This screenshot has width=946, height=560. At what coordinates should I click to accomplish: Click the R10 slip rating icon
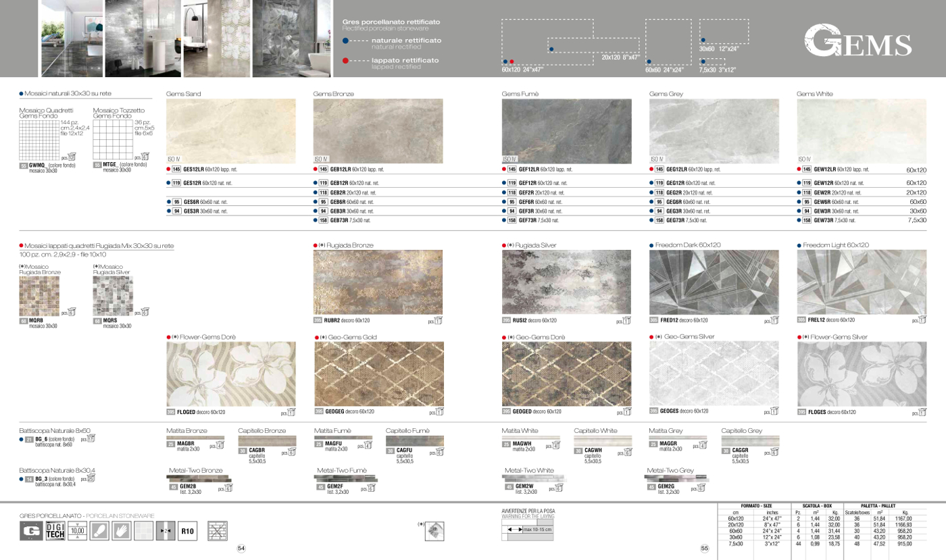click(x=189, y=532)
